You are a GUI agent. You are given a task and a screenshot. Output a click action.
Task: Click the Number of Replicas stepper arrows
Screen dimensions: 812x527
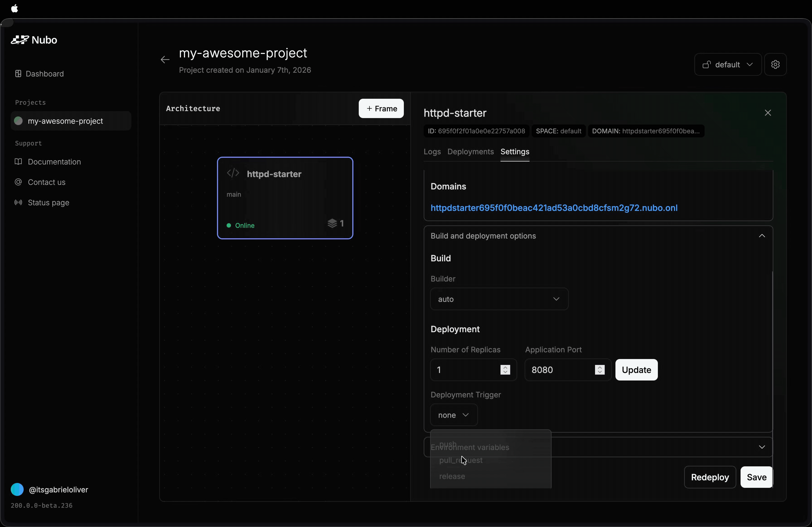(505, 370)
